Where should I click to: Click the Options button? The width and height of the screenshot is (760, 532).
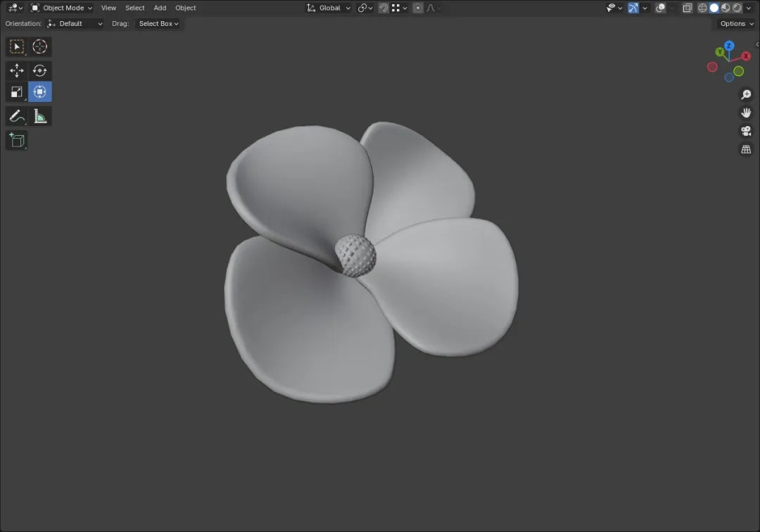[737, 23]
